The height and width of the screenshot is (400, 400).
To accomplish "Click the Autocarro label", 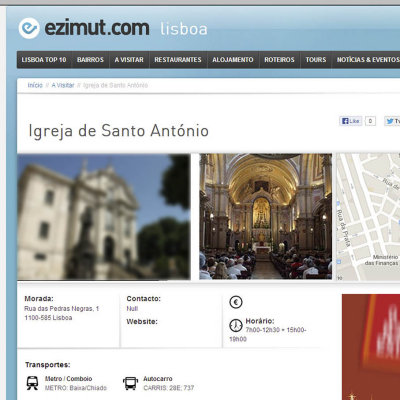I will pyautogui.click(x=158, y=379).
